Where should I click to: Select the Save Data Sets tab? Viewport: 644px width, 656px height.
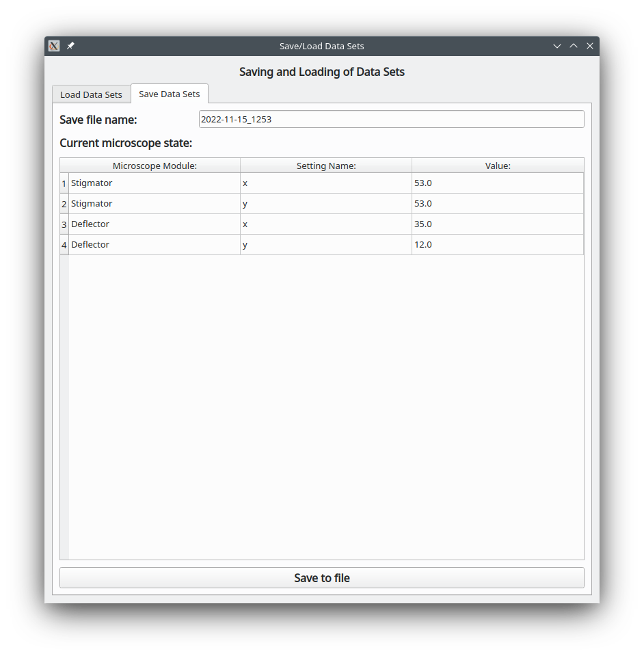click(170, 94)
